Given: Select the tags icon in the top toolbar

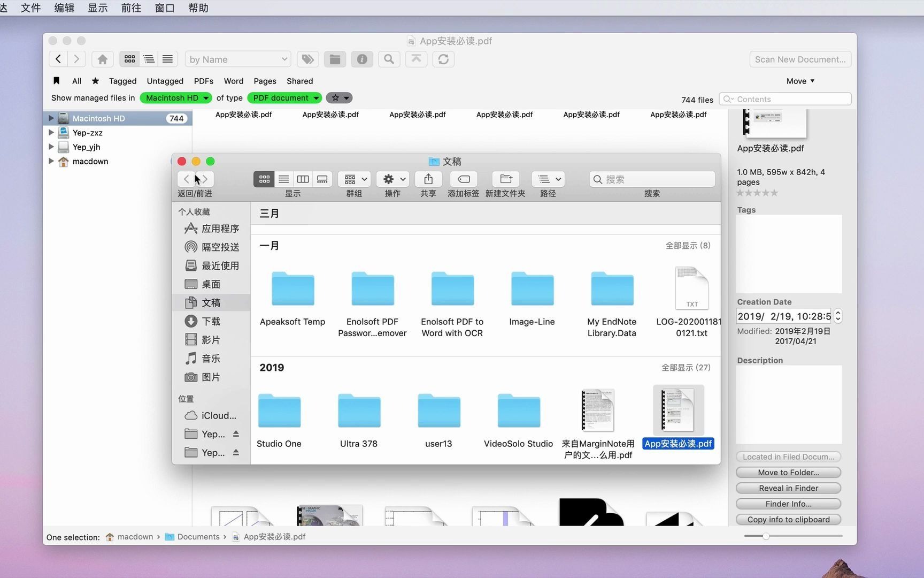Looking at the screenshot, I should click(x=307, y=59).
